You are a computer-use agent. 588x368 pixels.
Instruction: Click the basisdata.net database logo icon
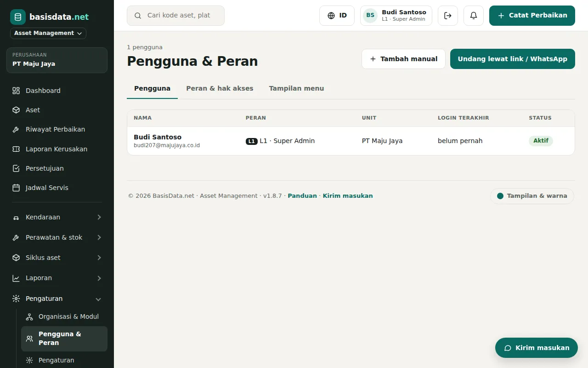coord(18,17)
